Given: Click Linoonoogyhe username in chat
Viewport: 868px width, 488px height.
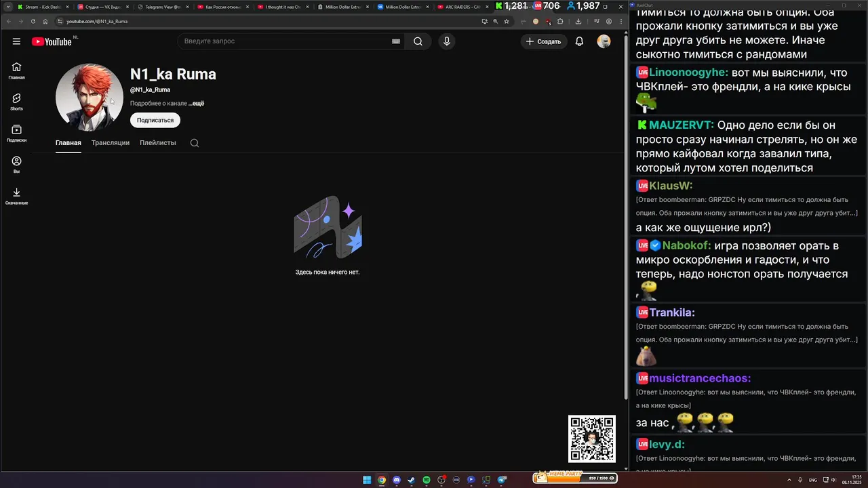Looking at the screenshot, I should click(689, 73).
